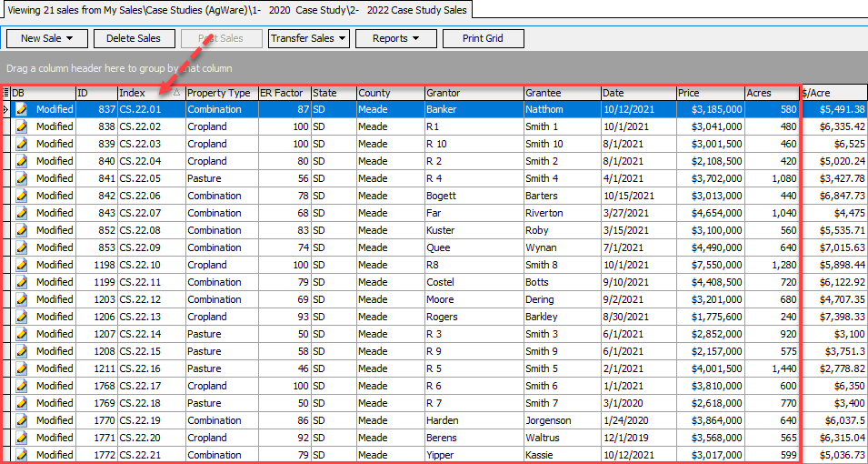This screenshot has width=868, height=464.
Task: Sort by the Price column header
Action: (x=709, y=93)
